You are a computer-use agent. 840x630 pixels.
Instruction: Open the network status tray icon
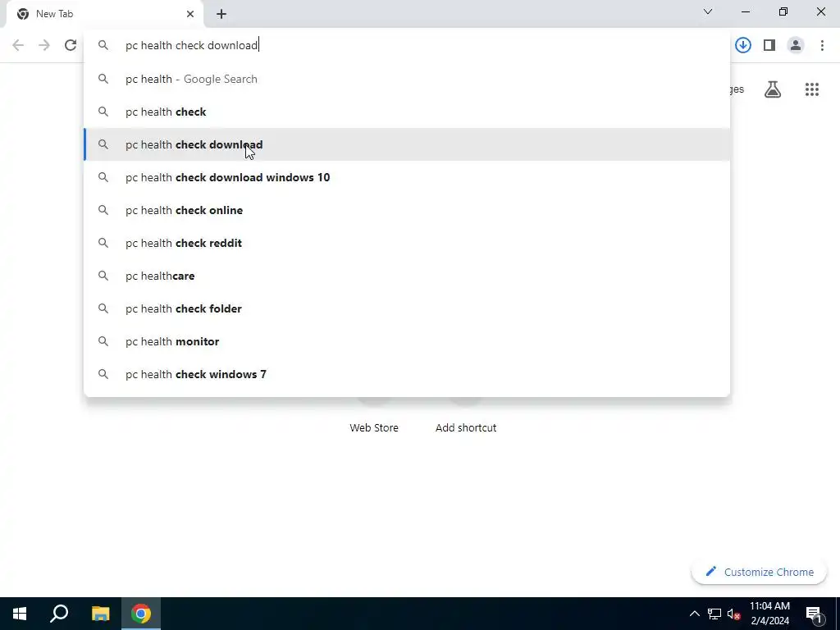tap(714, 614)
